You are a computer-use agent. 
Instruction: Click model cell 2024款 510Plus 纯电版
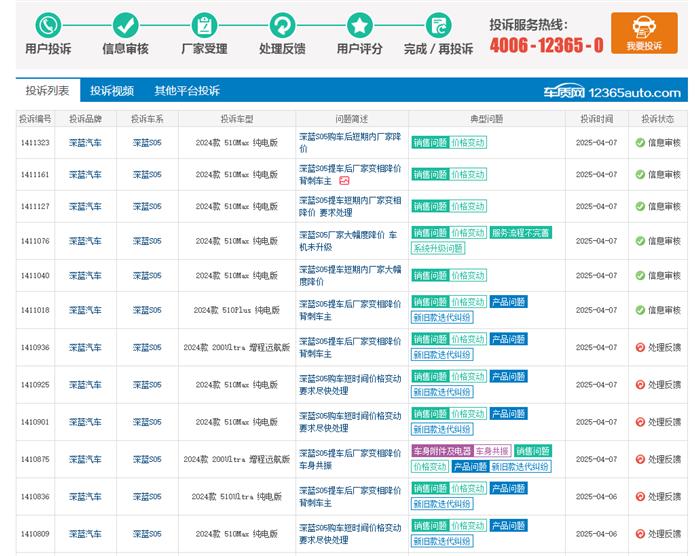tap(237, 310)
